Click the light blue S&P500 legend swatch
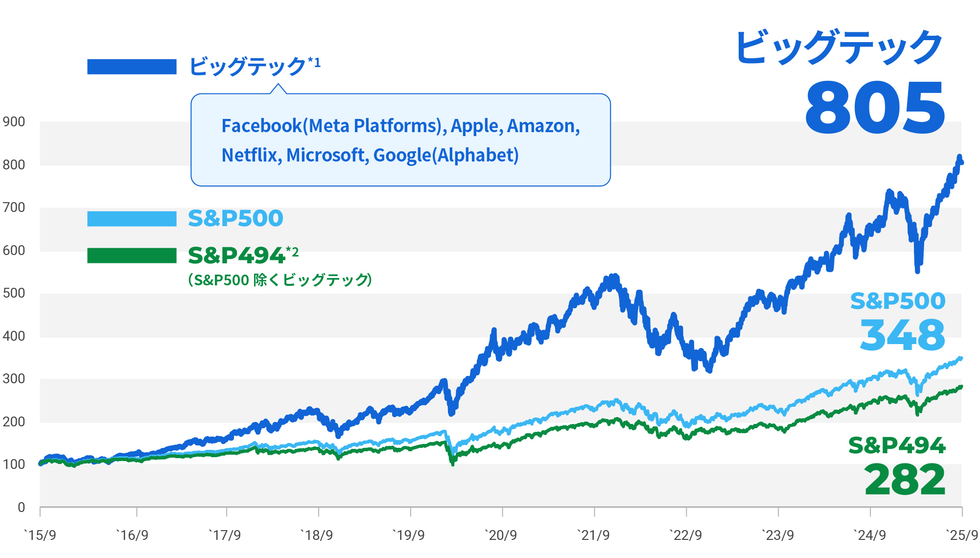This screenshot has width=980, height=558. click(x=132, y=219)
